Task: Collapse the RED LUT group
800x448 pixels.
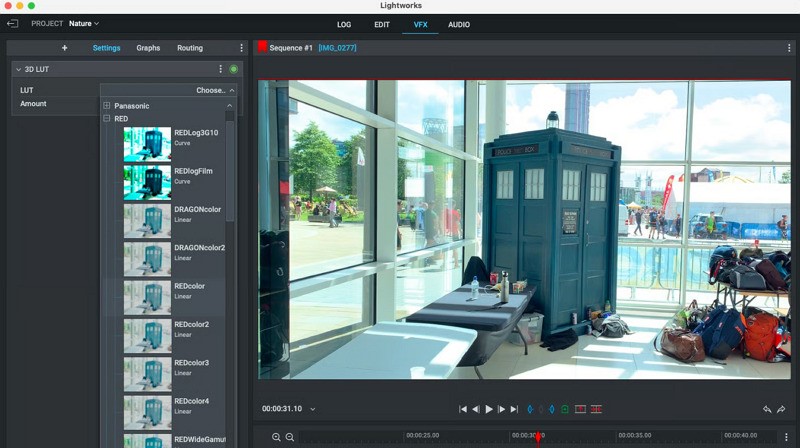Action: [x=107, y=119]
